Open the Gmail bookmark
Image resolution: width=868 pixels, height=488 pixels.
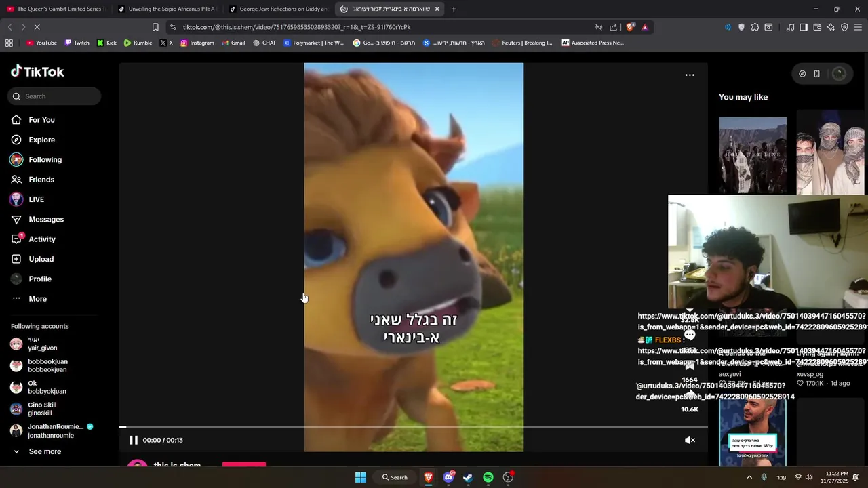click(233, 43)
